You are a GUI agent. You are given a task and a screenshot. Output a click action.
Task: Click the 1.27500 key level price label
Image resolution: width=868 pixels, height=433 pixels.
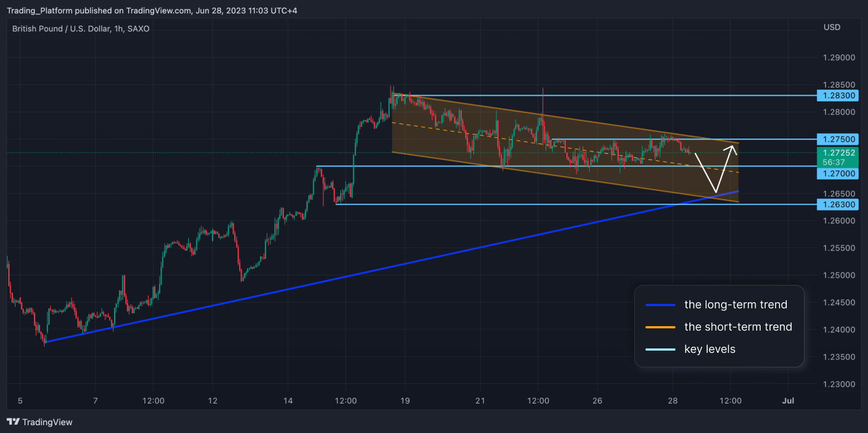(837, 139)
